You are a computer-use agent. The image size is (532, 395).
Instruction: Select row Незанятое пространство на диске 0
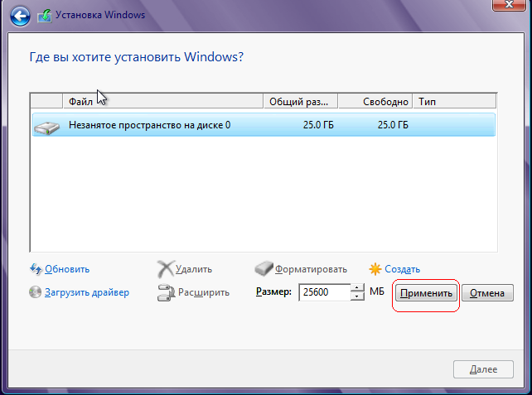click(x=264, y=125)
